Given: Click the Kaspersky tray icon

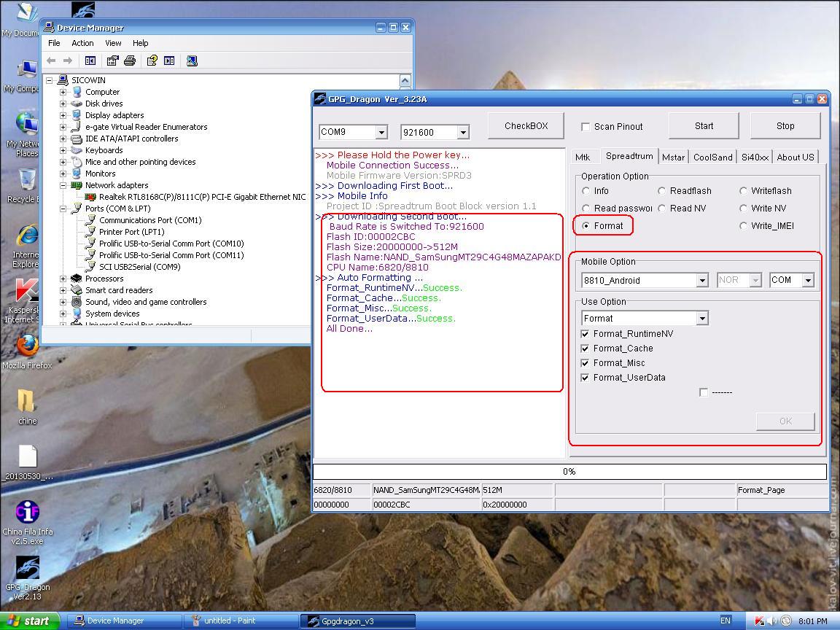Looking at the screenshot, I should point(759,621).
